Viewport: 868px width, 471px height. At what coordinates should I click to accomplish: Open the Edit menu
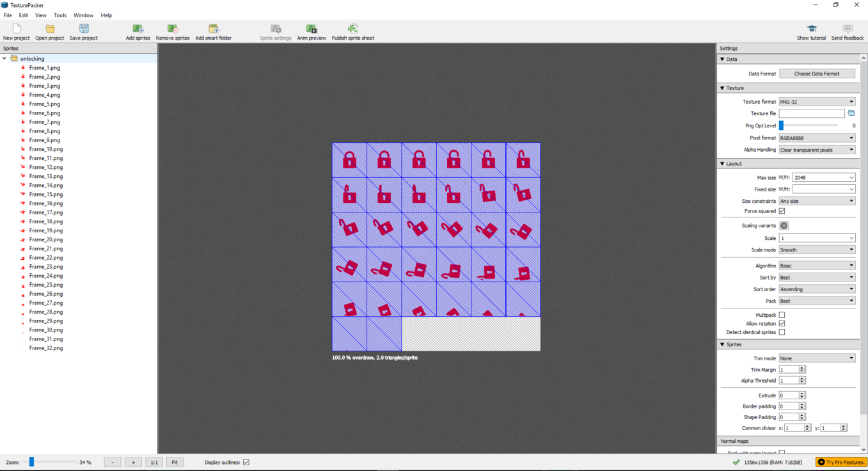tap(23, 15)
